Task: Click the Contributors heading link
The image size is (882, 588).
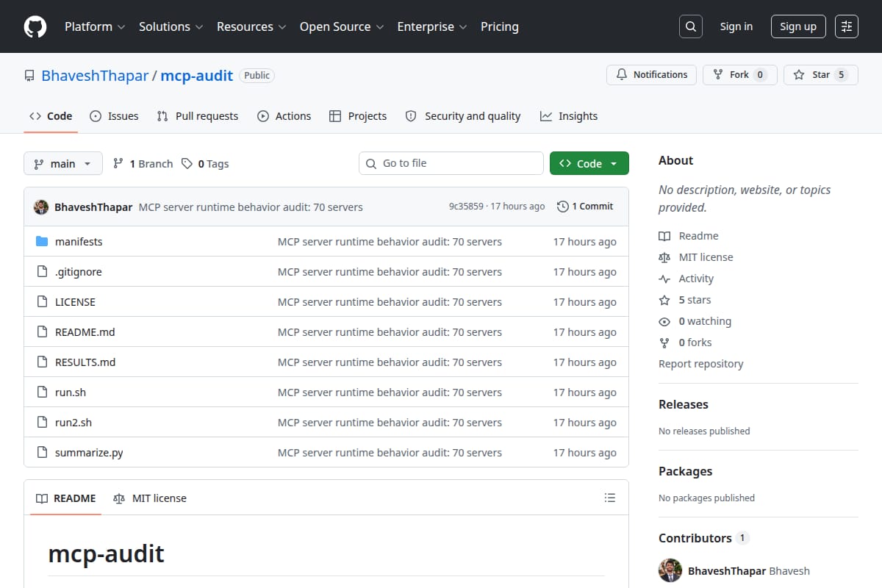Action: 703,538
